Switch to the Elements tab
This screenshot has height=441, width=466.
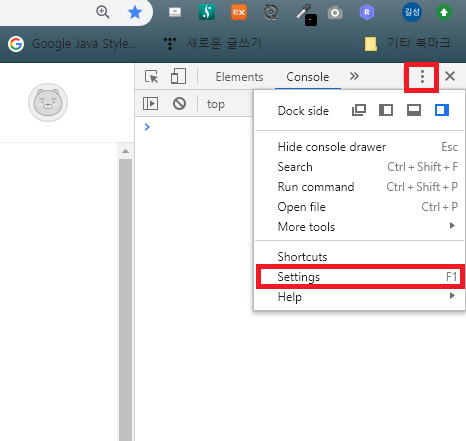point(239,77)
